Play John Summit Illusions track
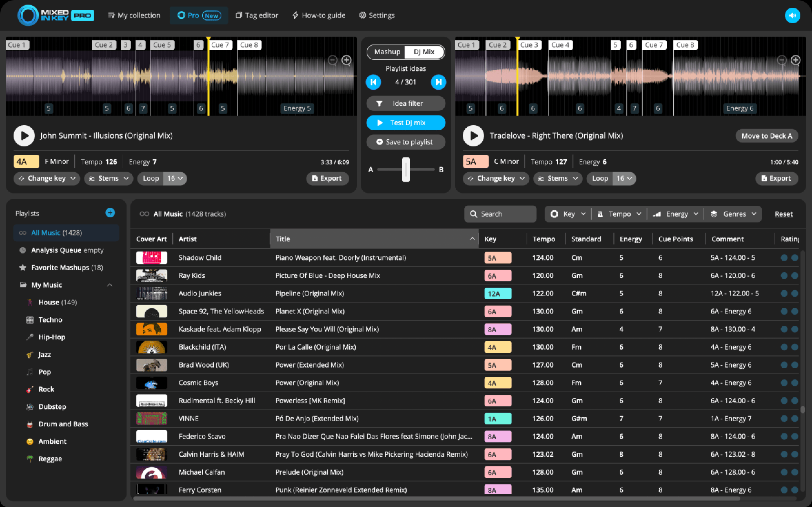Viewport: 812px width, 507px height. coord(24,136)
